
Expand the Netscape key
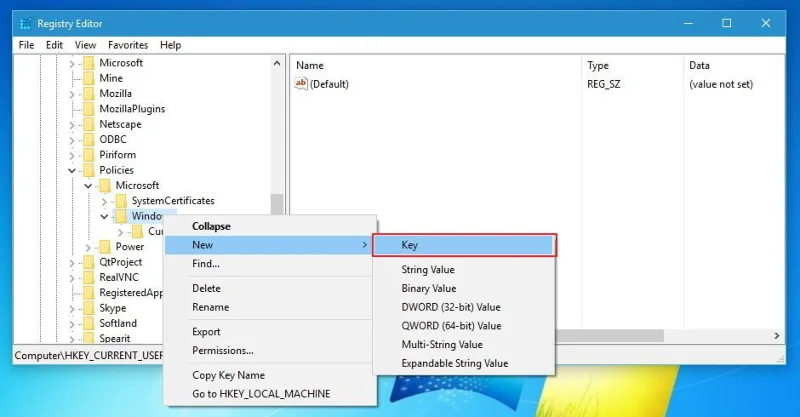tap(72, 125)
